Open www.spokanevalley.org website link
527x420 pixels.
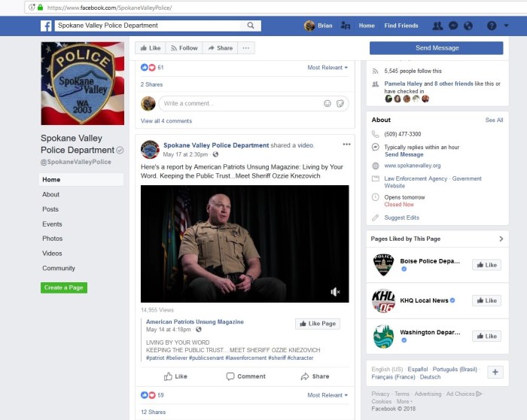[x=413, y=166]
